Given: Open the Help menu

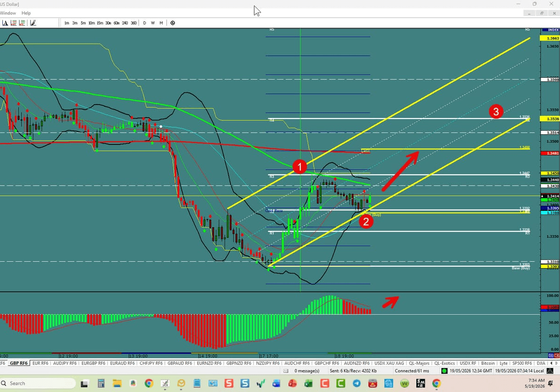Looking at the screenshot, I should [26, 13].
